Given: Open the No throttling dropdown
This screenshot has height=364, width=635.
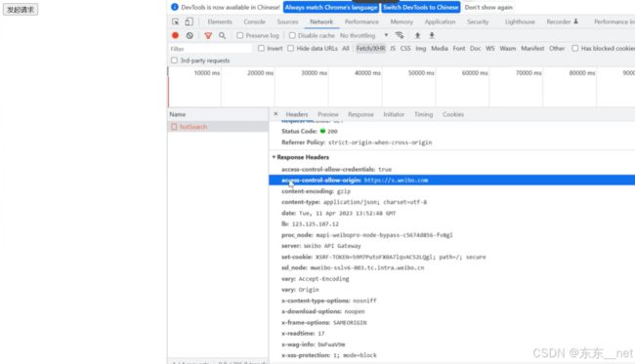Looking at the screenshot, I should click(363, 35).
